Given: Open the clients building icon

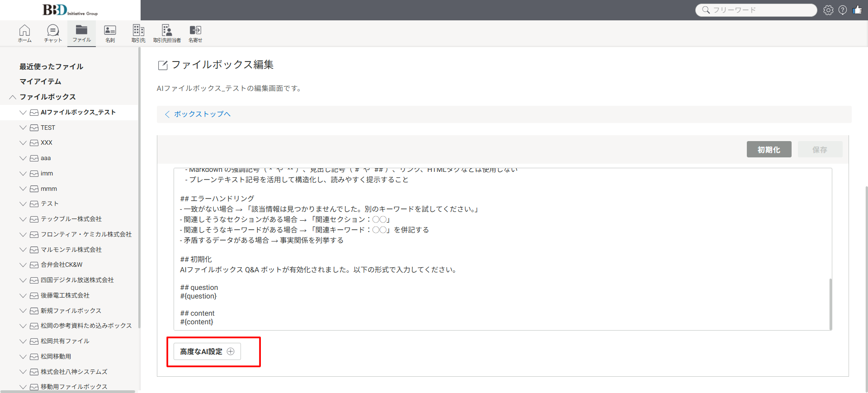Looking at the screenshot, I should coord(138,33).
